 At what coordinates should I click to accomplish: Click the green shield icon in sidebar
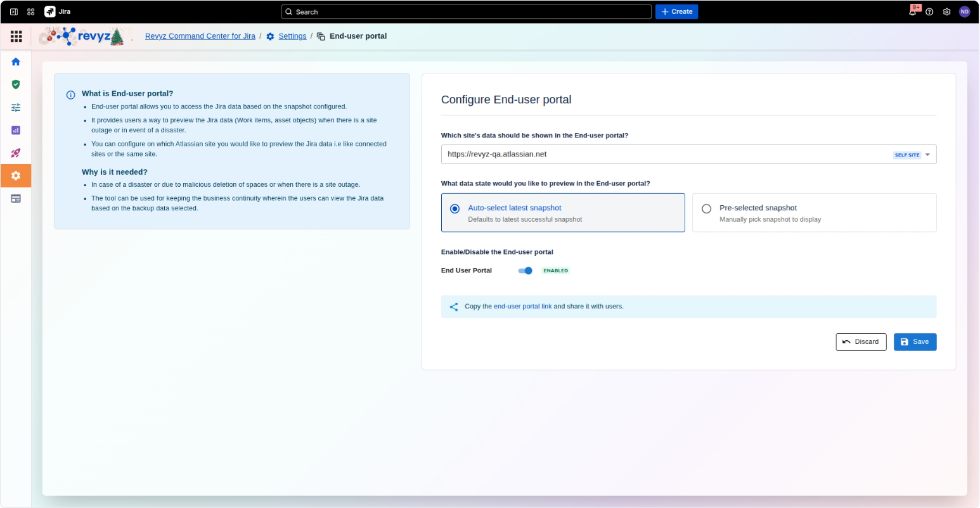(x=16, y=84)
